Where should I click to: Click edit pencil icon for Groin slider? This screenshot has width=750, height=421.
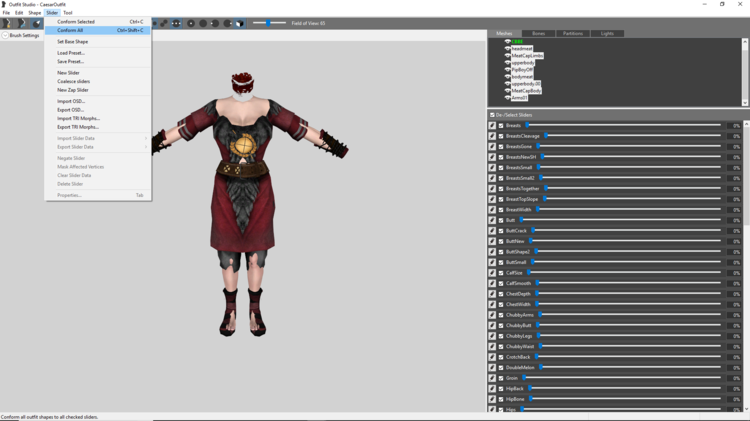pyautogui.click(x=492, y=378)
